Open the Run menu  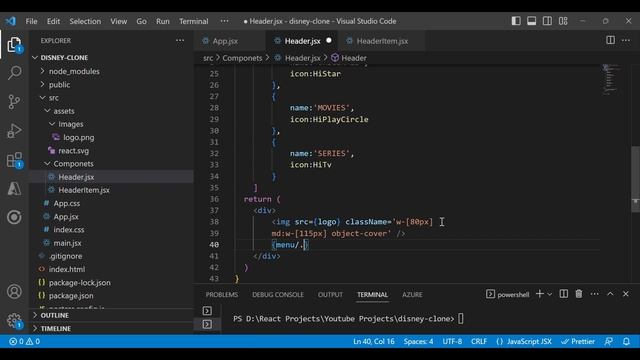[x=162, y=21]
